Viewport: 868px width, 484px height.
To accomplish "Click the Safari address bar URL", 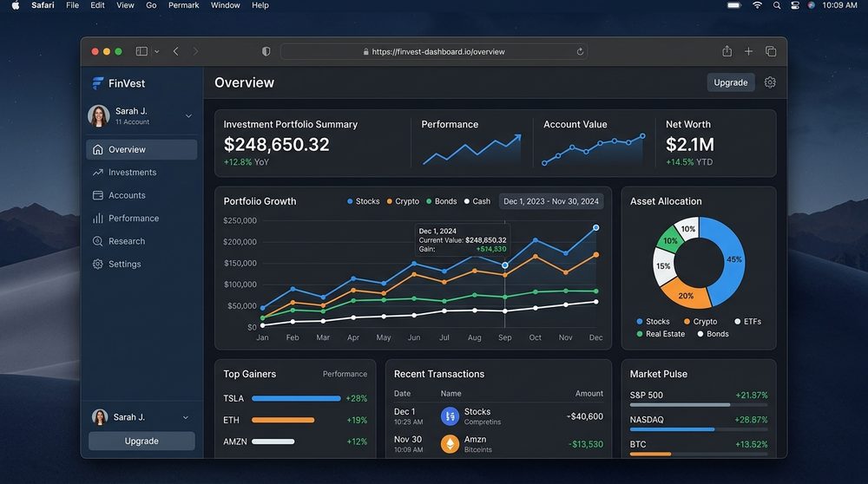I will tap(437, 51).
